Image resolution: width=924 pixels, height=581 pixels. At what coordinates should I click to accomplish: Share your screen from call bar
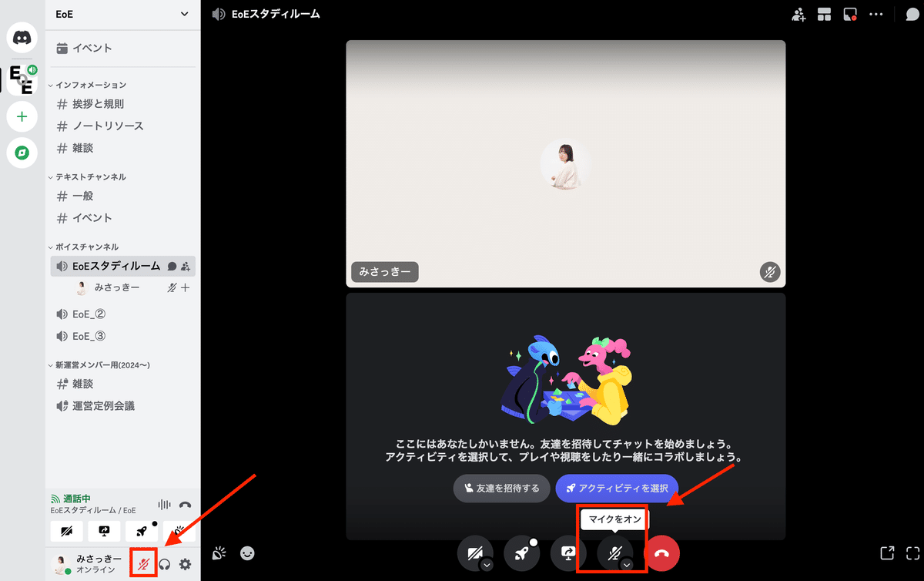(568, 553)
